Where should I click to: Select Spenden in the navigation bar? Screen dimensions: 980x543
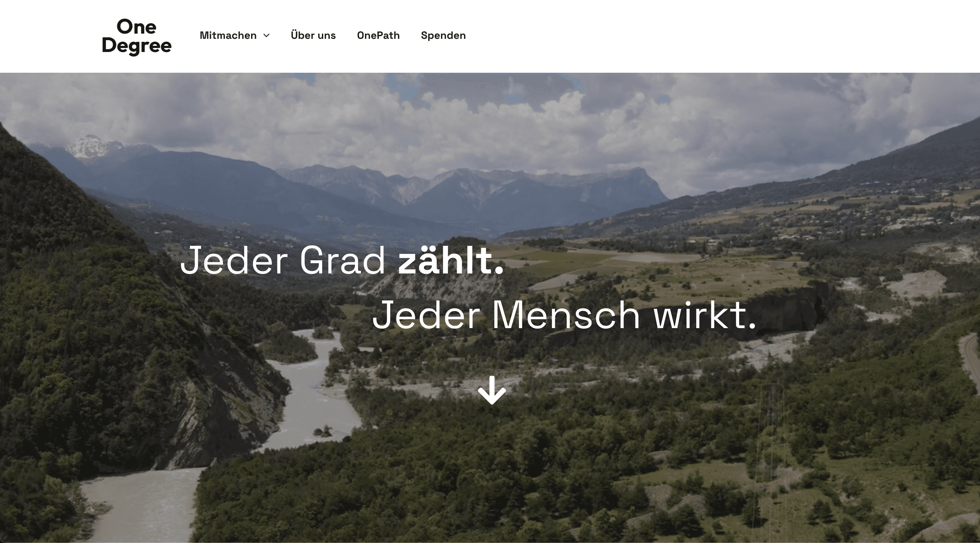click(x=443, y=36)
